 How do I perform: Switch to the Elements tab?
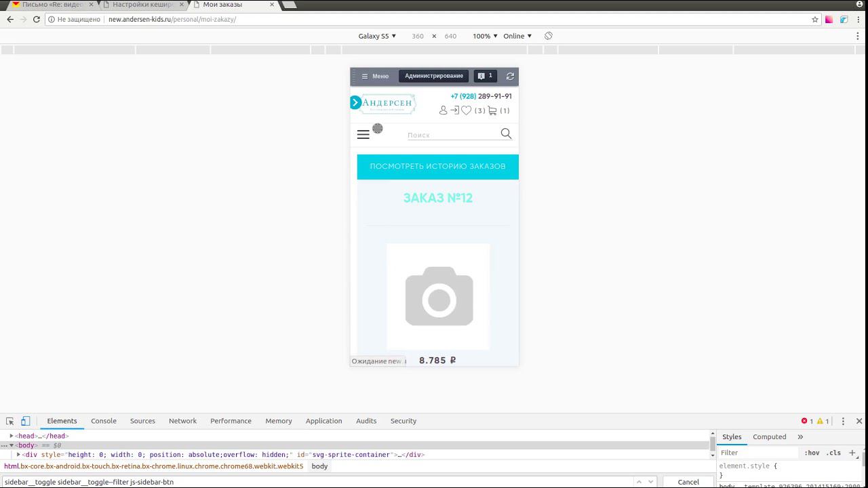click(x=62, y=421)
